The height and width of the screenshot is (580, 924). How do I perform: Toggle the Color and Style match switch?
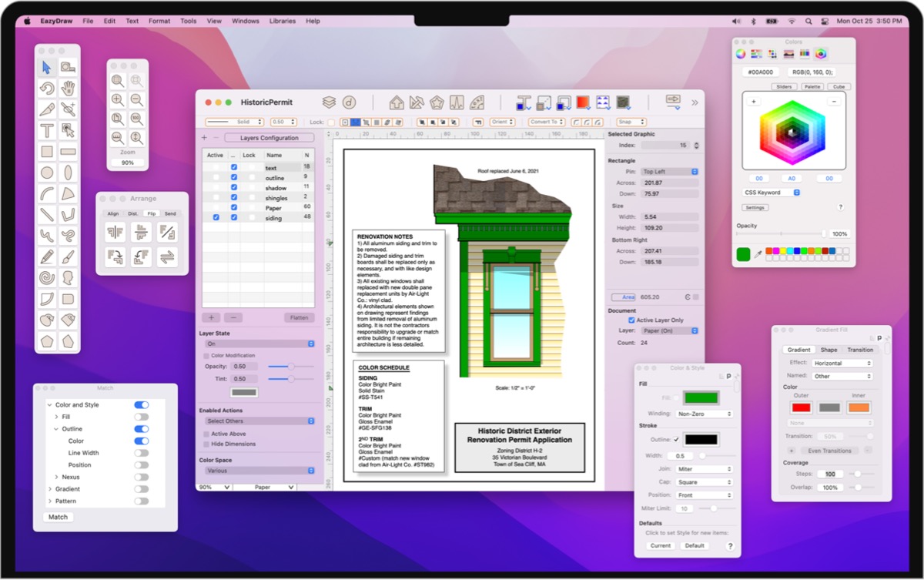(x=142, y=404)
